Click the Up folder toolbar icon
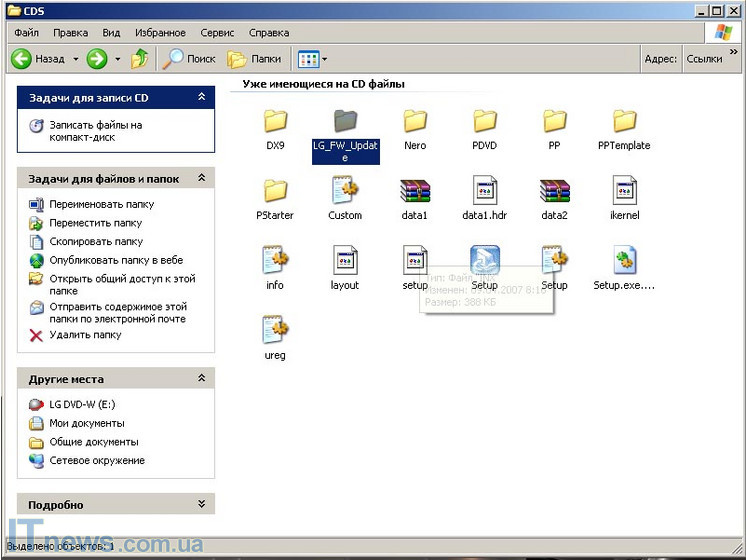The image size is (746, 560). [141, 59]
